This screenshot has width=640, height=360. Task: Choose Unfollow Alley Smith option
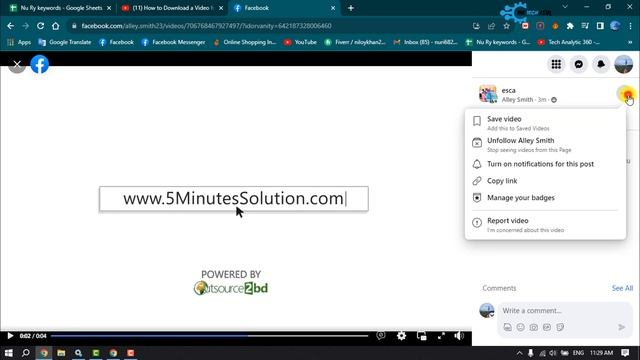tap(545, 144)
